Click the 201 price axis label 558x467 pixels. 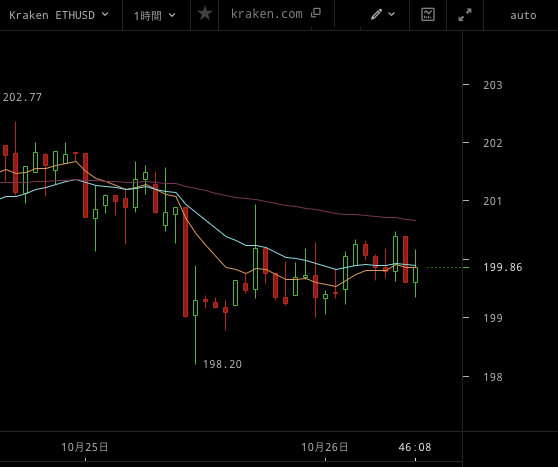493,201
